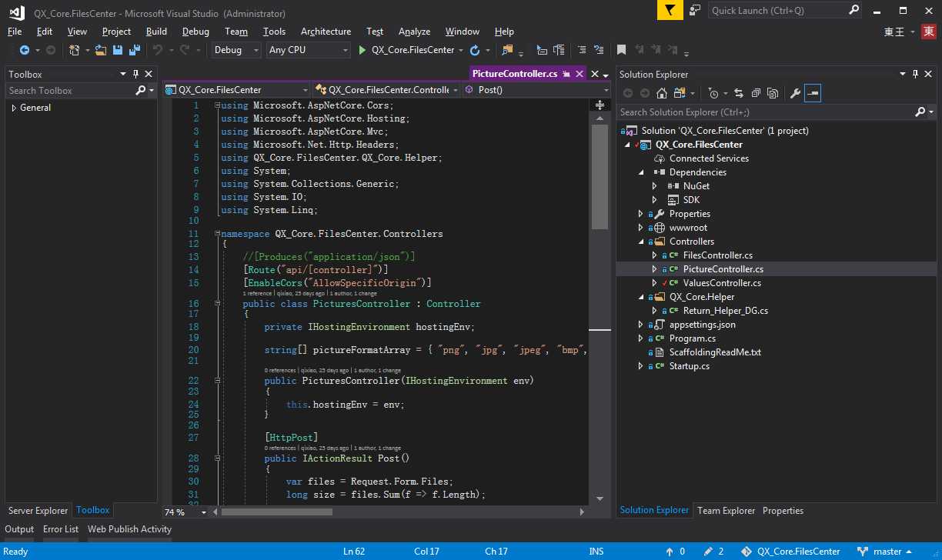942x560 pixels.
Task: Switch to the Server Explorer tab
Action: click(38, 510)
